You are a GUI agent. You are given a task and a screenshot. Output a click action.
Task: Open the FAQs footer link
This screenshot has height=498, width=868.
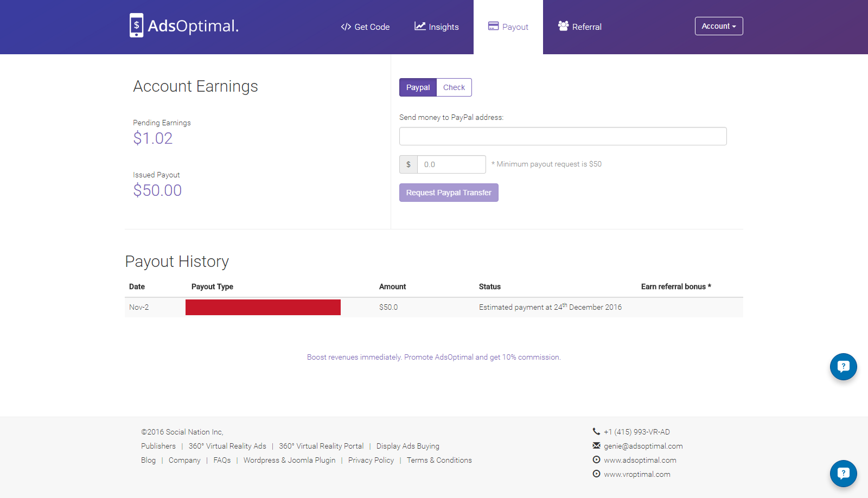(222, 460)
